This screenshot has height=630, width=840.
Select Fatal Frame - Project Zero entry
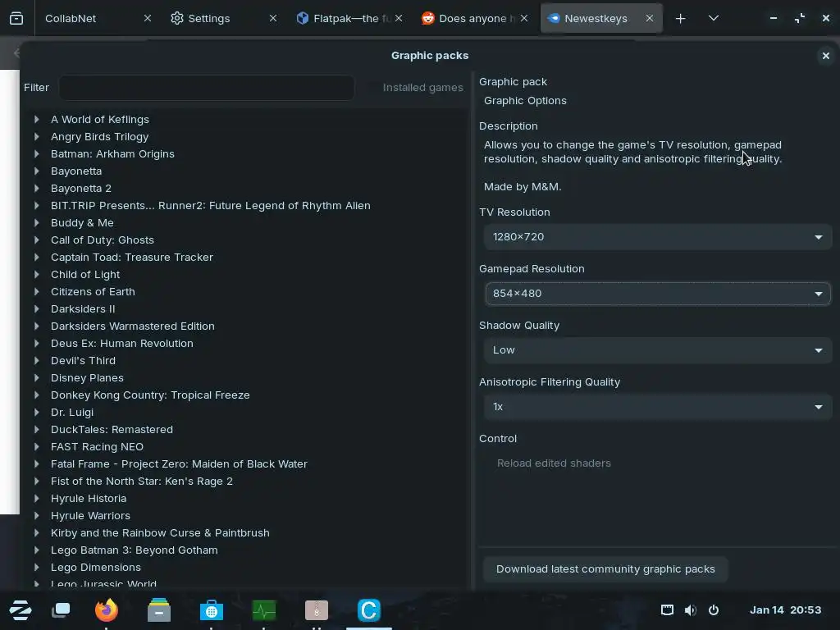coord(179,464)
